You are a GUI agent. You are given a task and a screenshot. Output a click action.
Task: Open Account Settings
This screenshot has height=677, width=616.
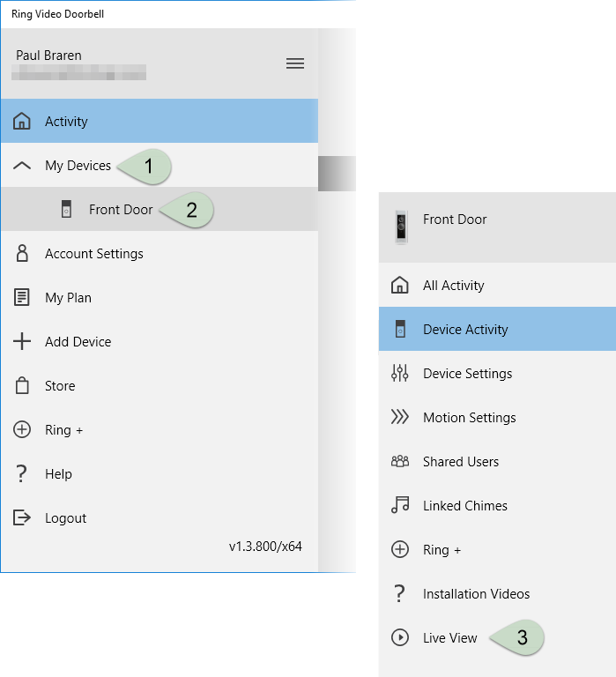pyautogui.click(x=160, y=254)
